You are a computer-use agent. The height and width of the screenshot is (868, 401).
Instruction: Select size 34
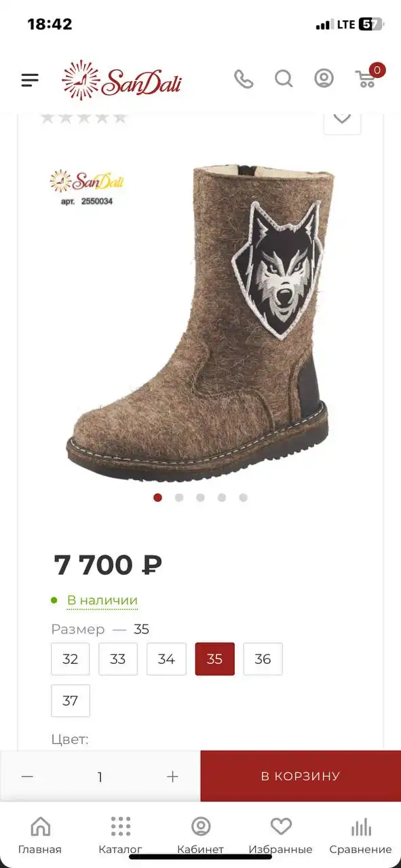166,659
